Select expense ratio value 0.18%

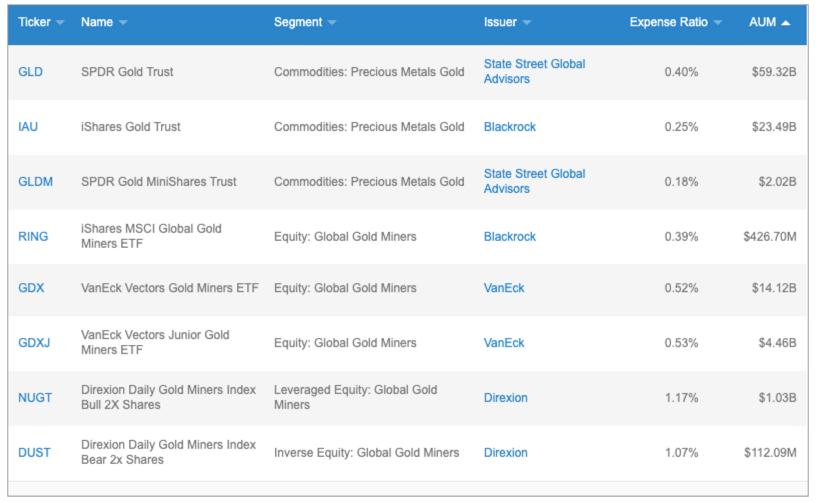point(682,182)
